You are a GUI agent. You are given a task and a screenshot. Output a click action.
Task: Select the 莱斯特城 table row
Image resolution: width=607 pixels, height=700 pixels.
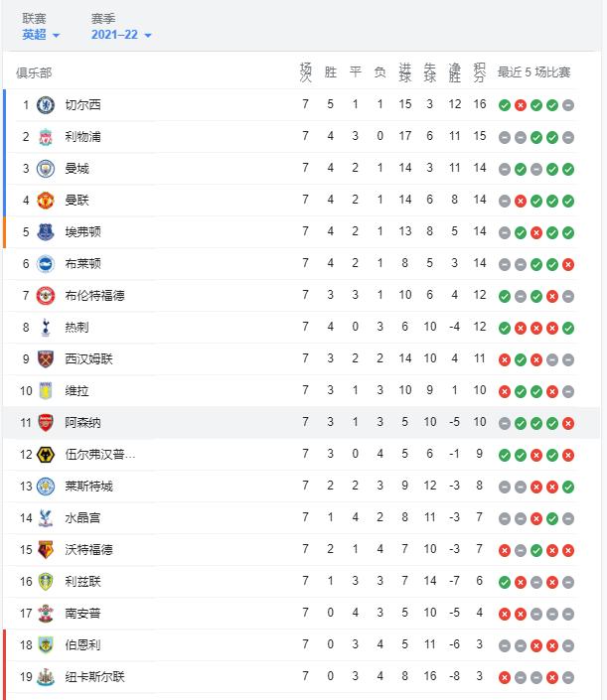coord(301,487)
